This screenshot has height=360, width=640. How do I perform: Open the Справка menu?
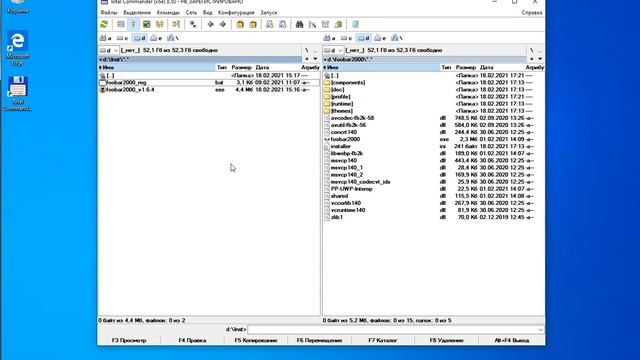(x=532, y=13)
